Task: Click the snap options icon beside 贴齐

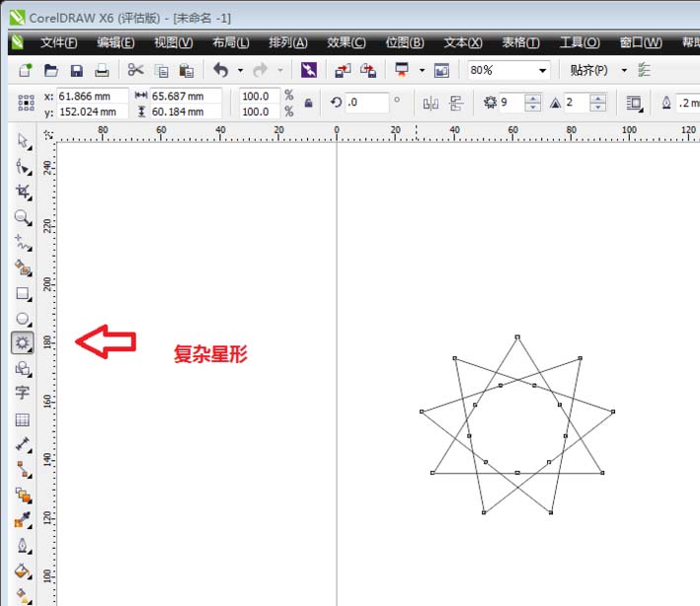Action: [x=644, y=70]
